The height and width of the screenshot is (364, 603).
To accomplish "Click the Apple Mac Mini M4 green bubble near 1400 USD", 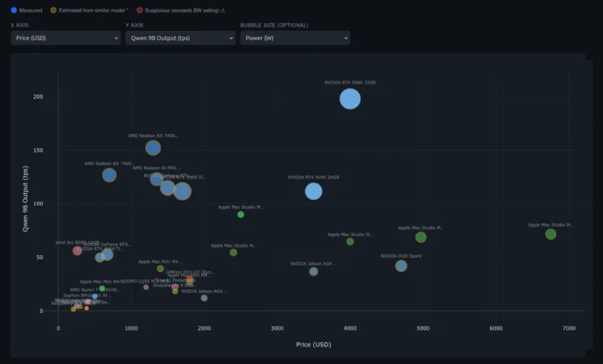I will point(161,269).
